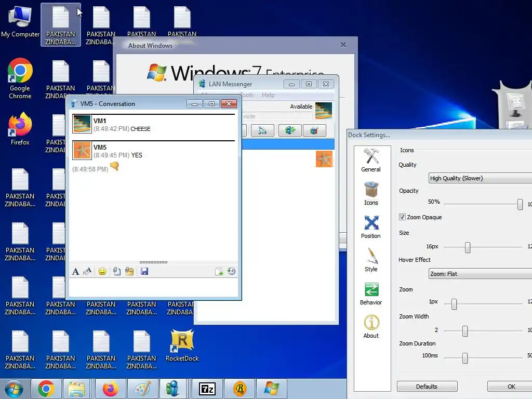This screenshot has width=532, height=399.
Task: Expand the Hover Effect dropdown (Zoom: Flat)
Action: coord(480,274)
